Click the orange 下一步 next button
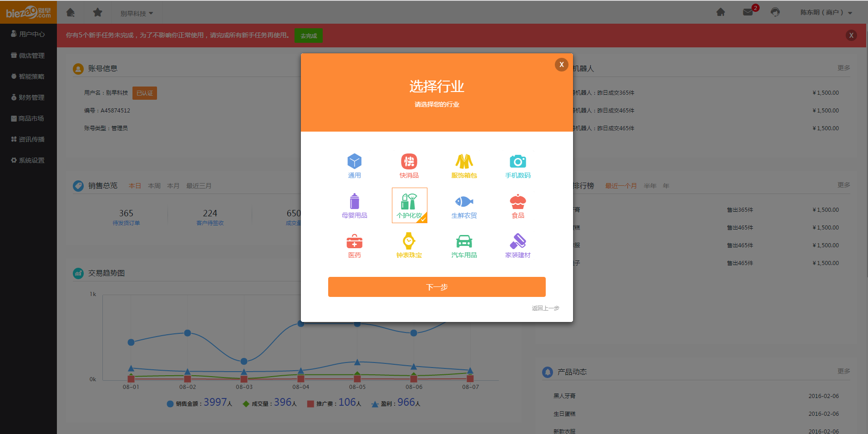 (437, 287)
